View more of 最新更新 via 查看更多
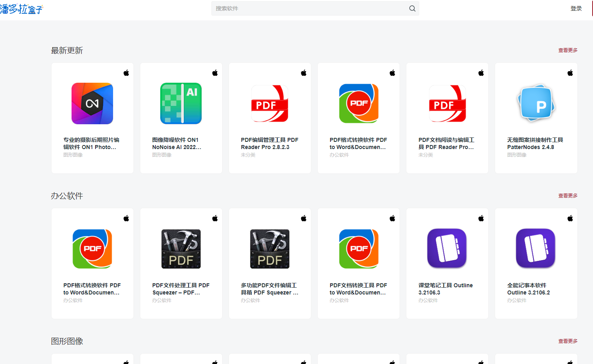The height and width of the screenshot is (364, 593). (568, 50)
